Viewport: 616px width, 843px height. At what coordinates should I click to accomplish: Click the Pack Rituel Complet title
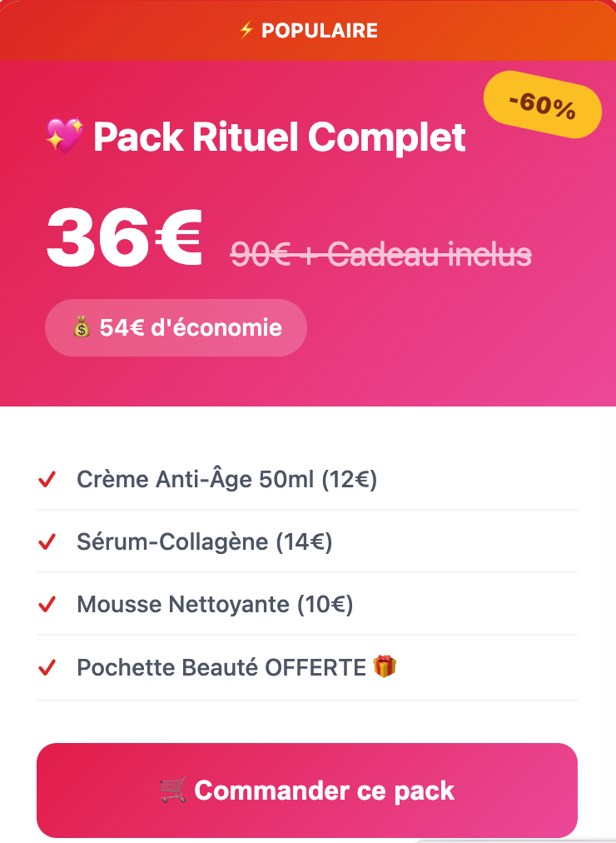(280, 137)
